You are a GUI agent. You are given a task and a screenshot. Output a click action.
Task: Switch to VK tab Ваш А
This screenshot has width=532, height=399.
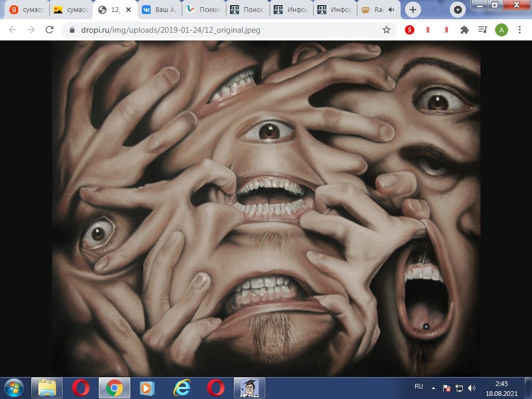(x=159, y=10)
